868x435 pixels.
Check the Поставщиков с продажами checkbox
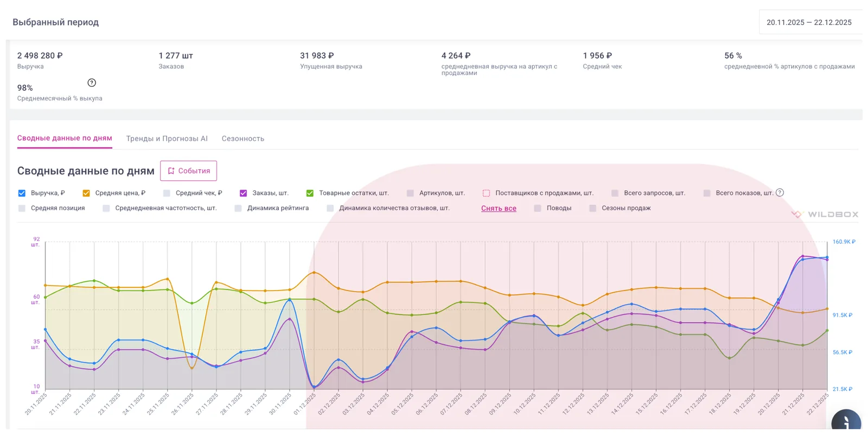(x=486, y=193)
